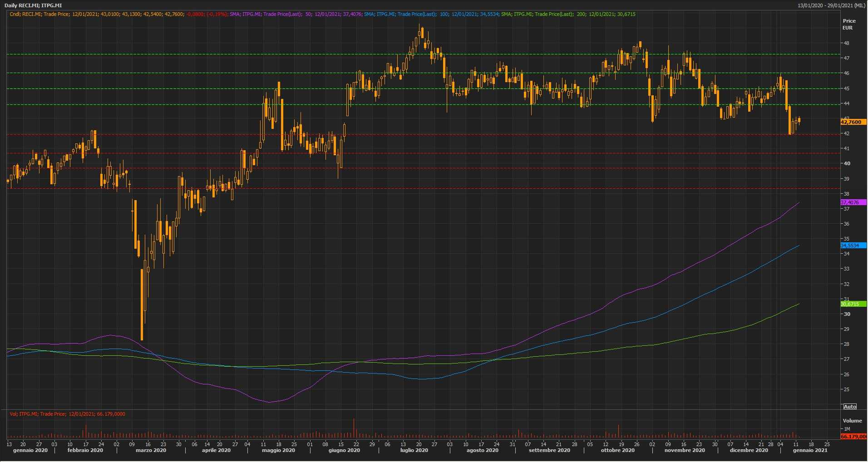868x462 pixels.
Task: Click the Auto scale button
Action: point(849,406)
